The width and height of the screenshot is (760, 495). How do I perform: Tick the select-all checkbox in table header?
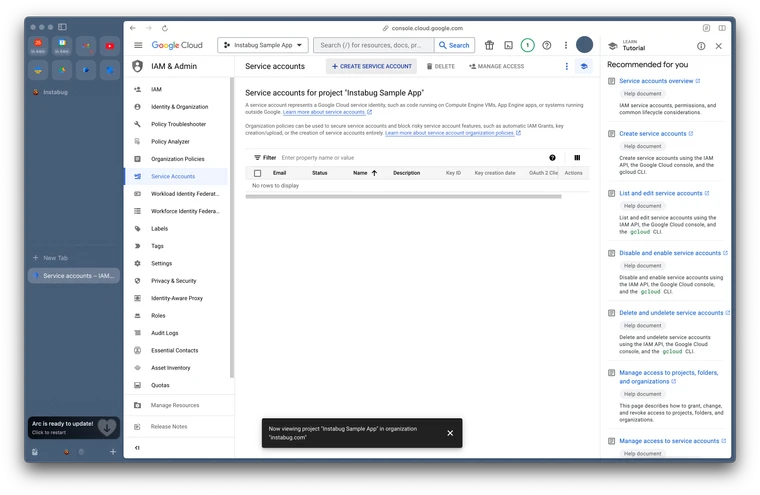coord(257,173)
